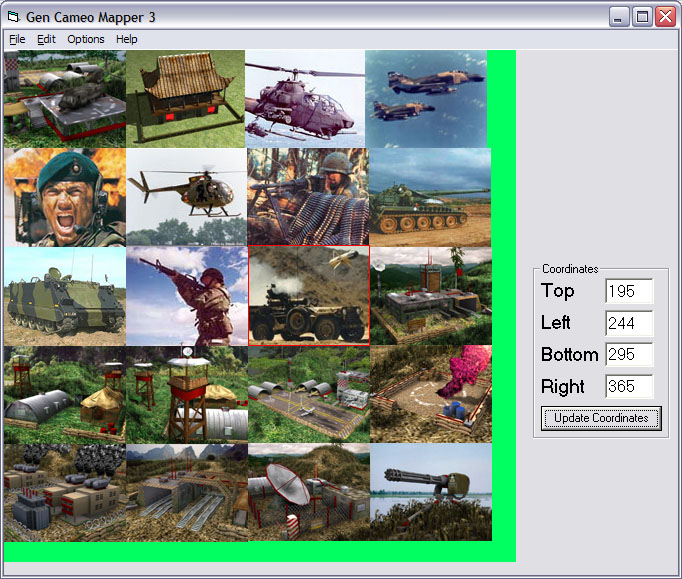Screen dimensions: 682x579
Task: Click the Bottom coordinate field
Action: [629, 355]
